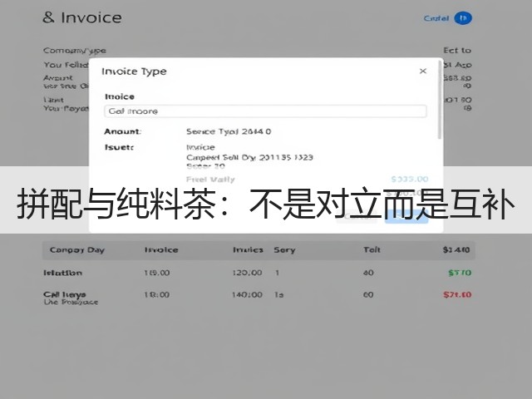The width and height of the screenshot is (532, 399).
Task: Click the Invoice text input field
Action: tap(265, 111)
